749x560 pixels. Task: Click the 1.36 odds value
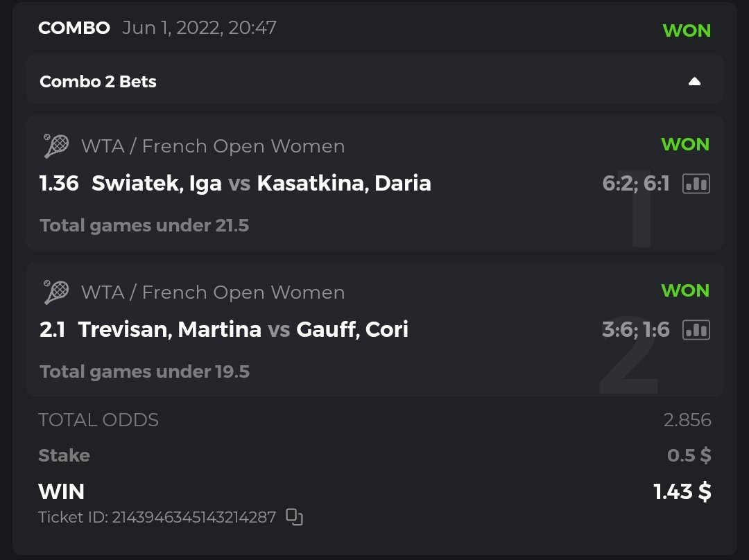coord(59,184)
